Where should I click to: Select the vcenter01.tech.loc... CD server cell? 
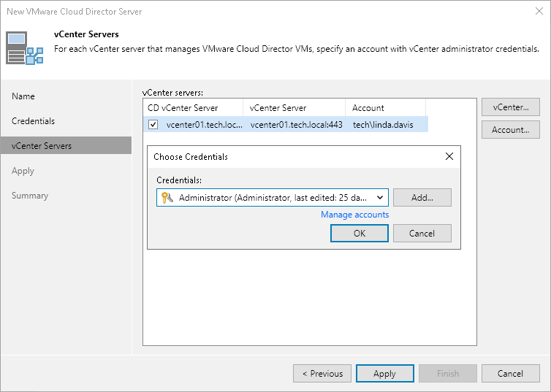click(x=204, y=125)
